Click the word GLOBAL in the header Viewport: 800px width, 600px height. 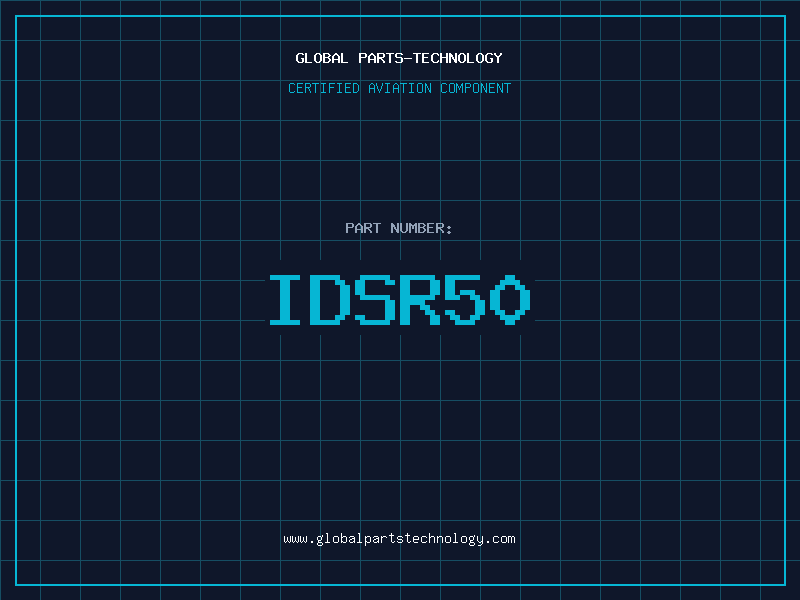pyautogui.click(x=322, y=59)
